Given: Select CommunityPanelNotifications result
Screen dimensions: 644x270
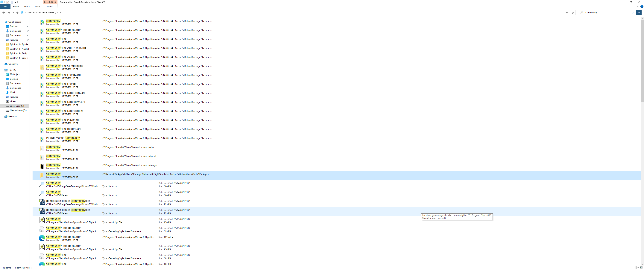Looking at the screenshot, I should point(336,112).
